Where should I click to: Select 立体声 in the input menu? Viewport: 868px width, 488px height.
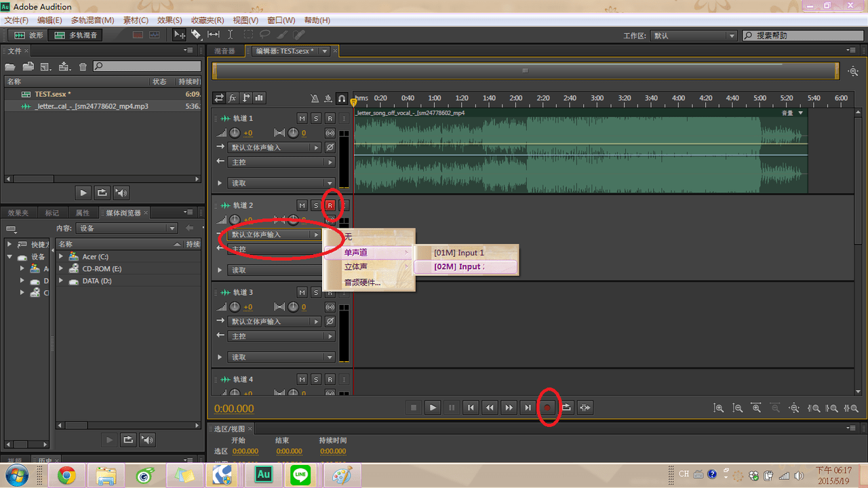(368, 267)
